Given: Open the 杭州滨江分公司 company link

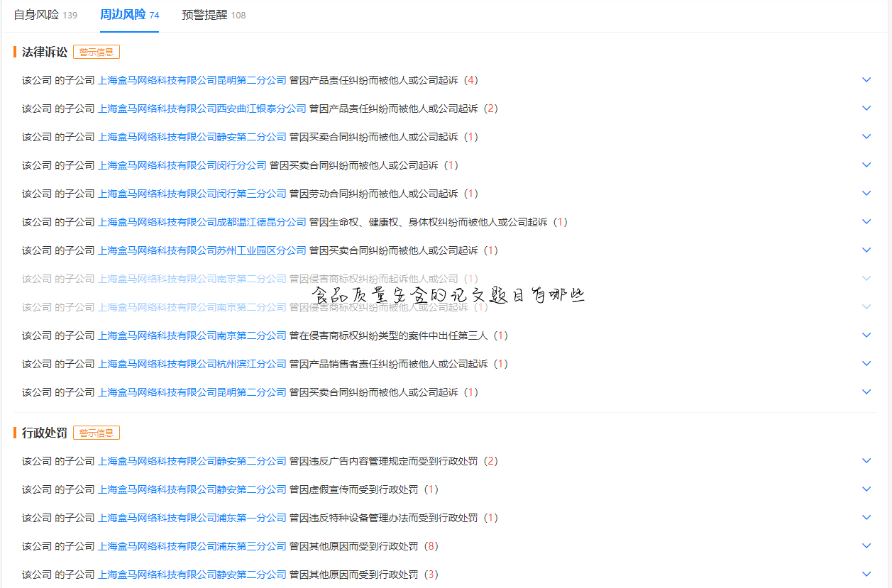Looking at the screenshot, I should point(192,364).
